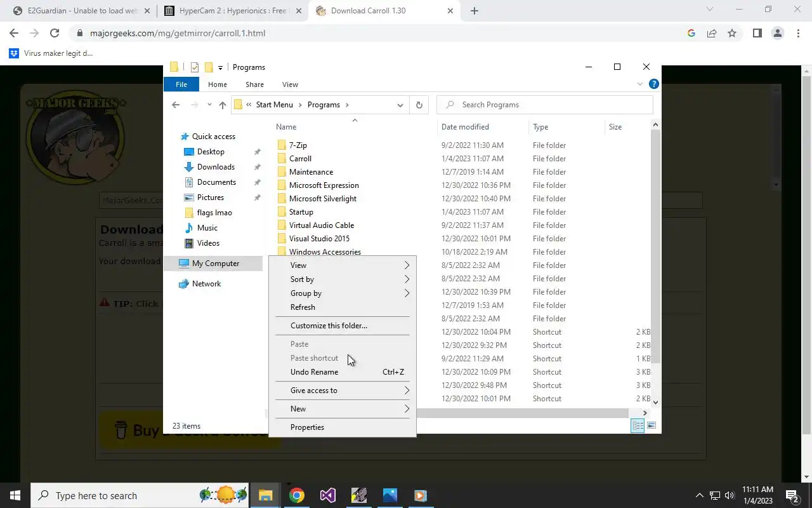Select Windows Accessories folder
This screenshot has height=508, width=812.
pyautogui.click(x=325, y=252)
